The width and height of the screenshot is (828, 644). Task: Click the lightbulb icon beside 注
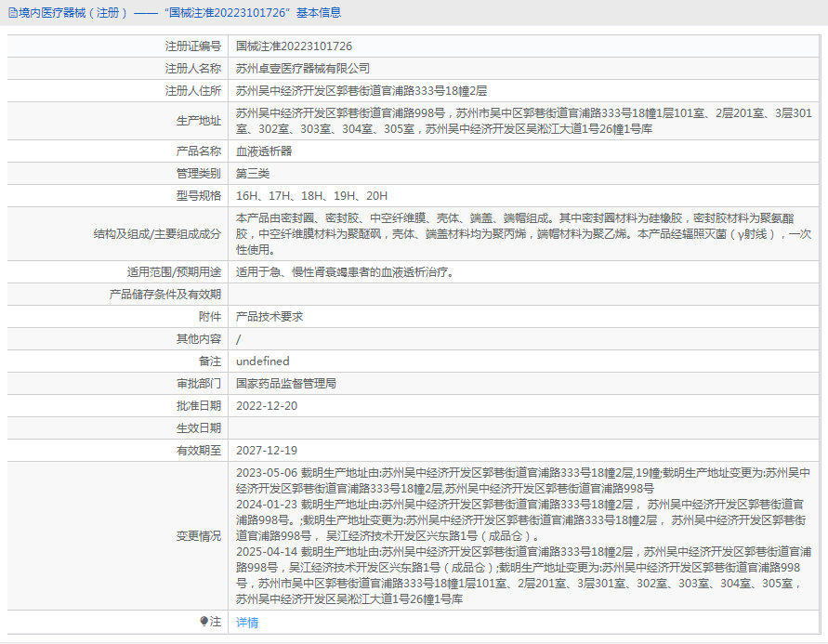tap(204, 622)
